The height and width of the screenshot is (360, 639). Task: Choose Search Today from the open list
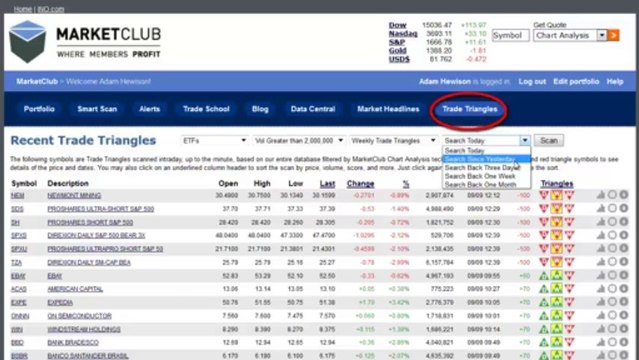(487, 150)
